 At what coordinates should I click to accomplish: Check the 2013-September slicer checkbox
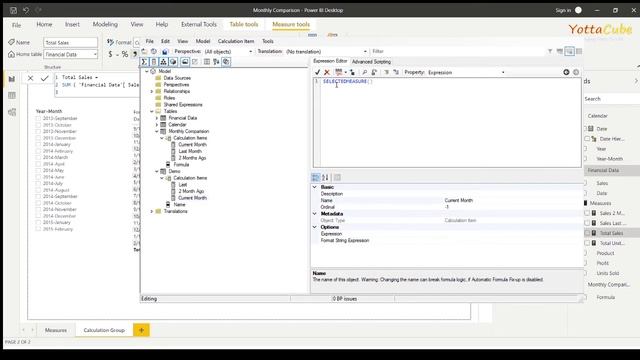pos(38,118)
